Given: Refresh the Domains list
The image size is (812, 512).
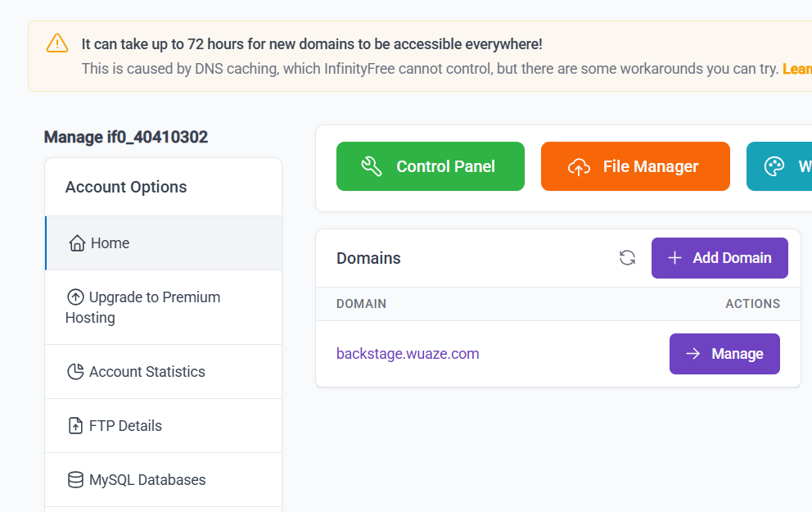Looking at the screenshot, I should click(627, 258).
